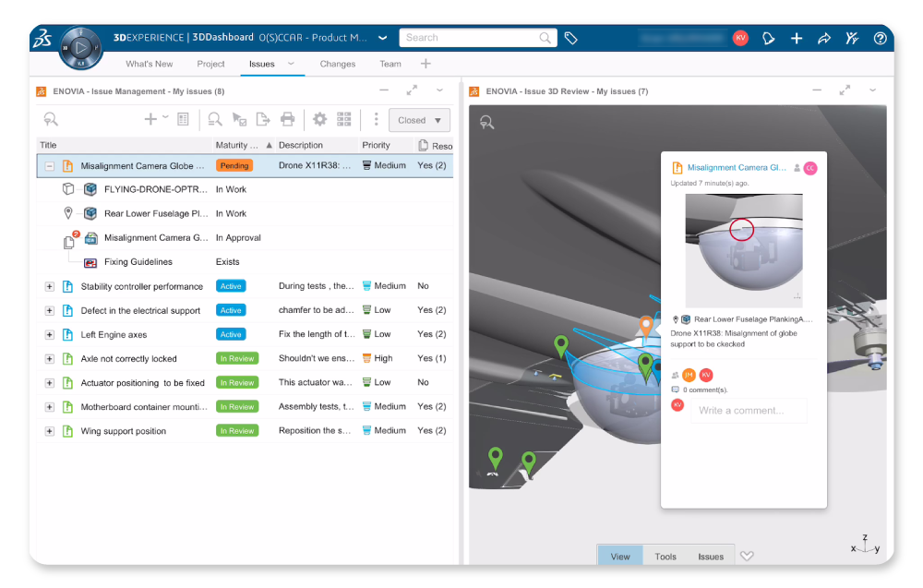Open the 3DEXPERIENCE compass
Image resolution: width=923 pixels, height=588 pixels.
pos(80,47)
